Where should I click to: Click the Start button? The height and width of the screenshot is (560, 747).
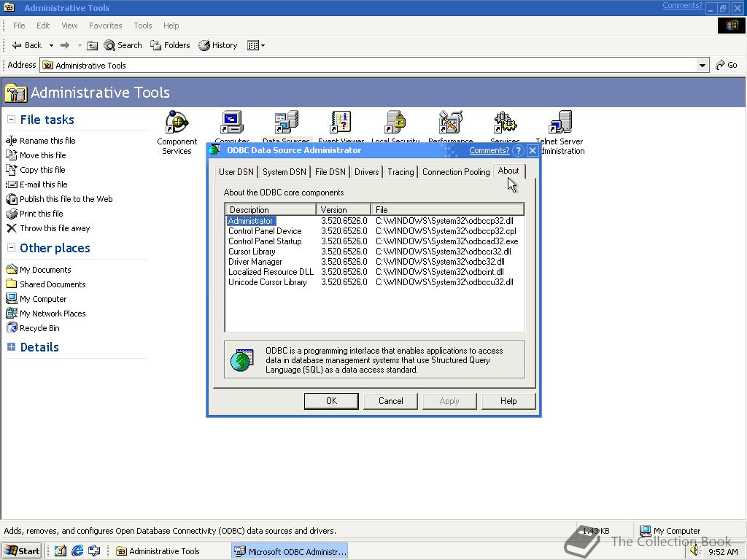23,551
